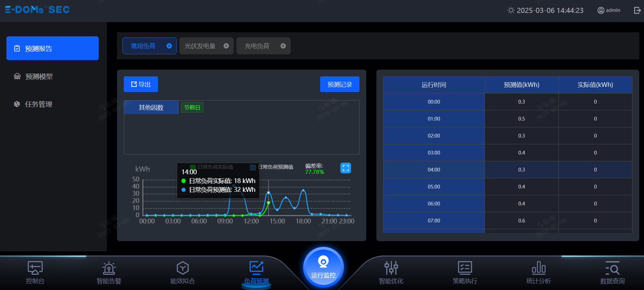This screenshot has height=290, width=644.
Task: Click the 运行时间 column header
Action: click(x=434, y=85)
